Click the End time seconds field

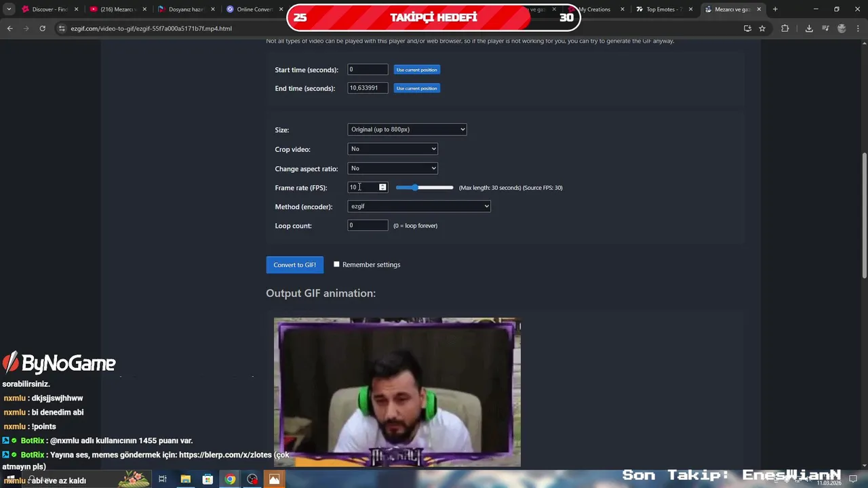click(368, 88)
